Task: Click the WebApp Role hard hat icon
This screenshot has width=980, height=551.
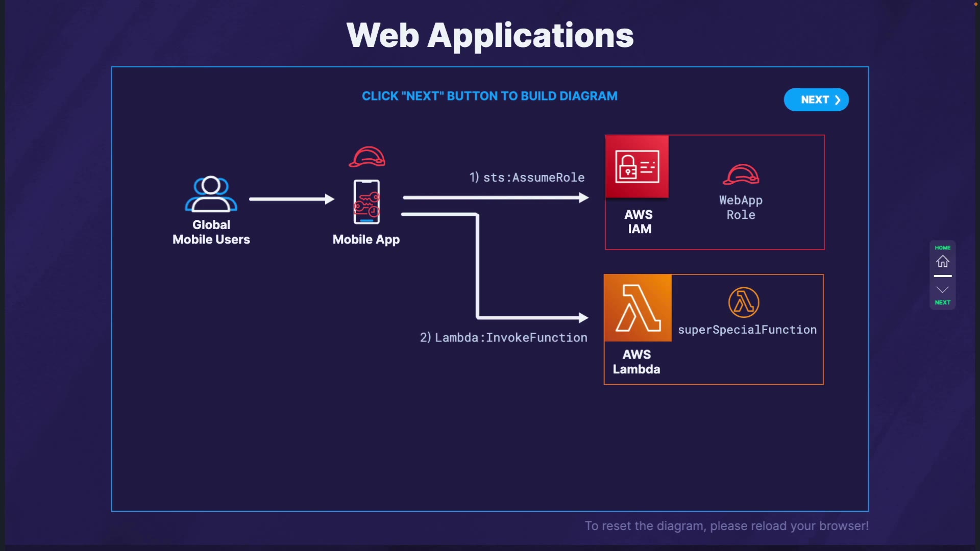Action: 741,174
